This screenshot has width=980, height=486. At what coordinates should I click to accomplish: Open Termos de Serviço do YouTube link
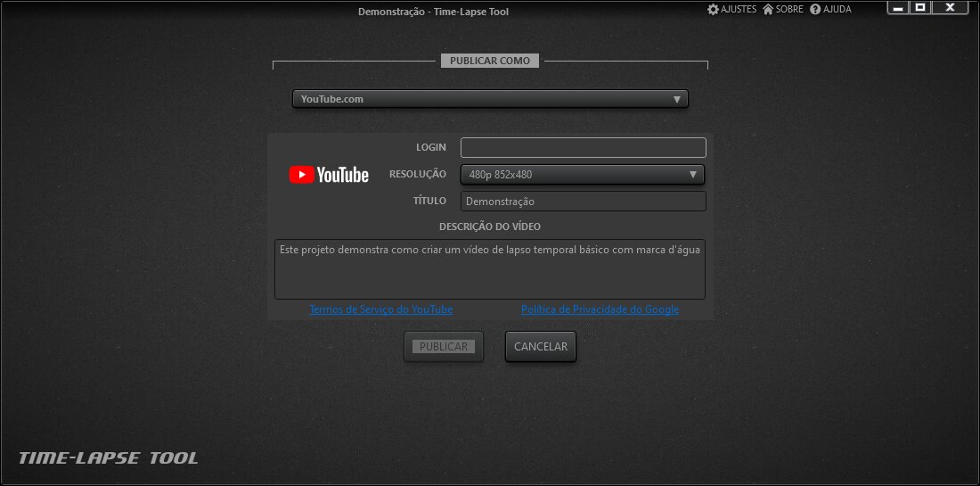380,309
